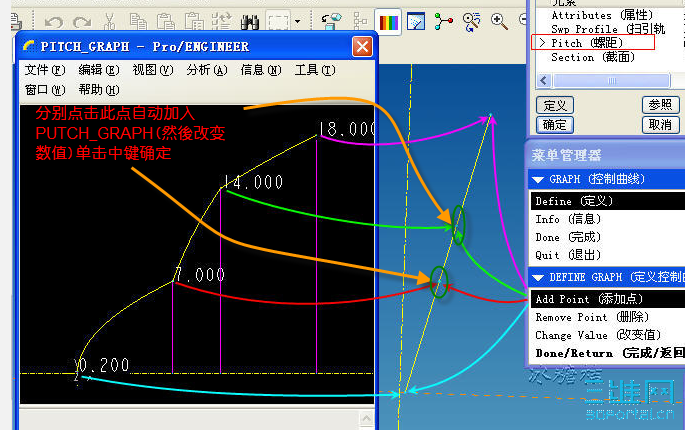
Task: Click the element list horizontal scrollbar thumb
Action: tap(612, 81)
